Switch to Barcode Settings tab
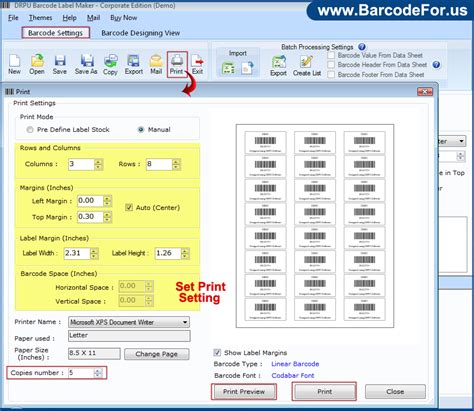 [55, 33]
